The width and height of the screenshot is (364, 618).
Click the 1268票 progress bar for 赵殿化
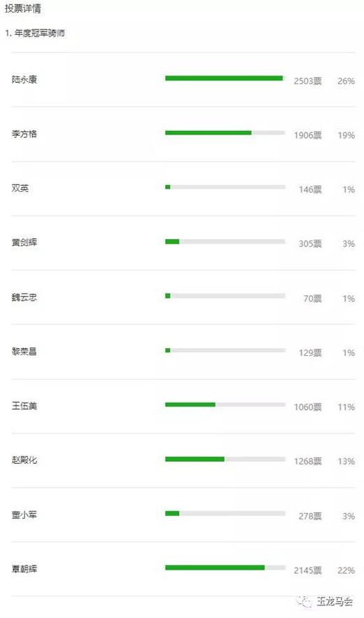click(225, 459)
